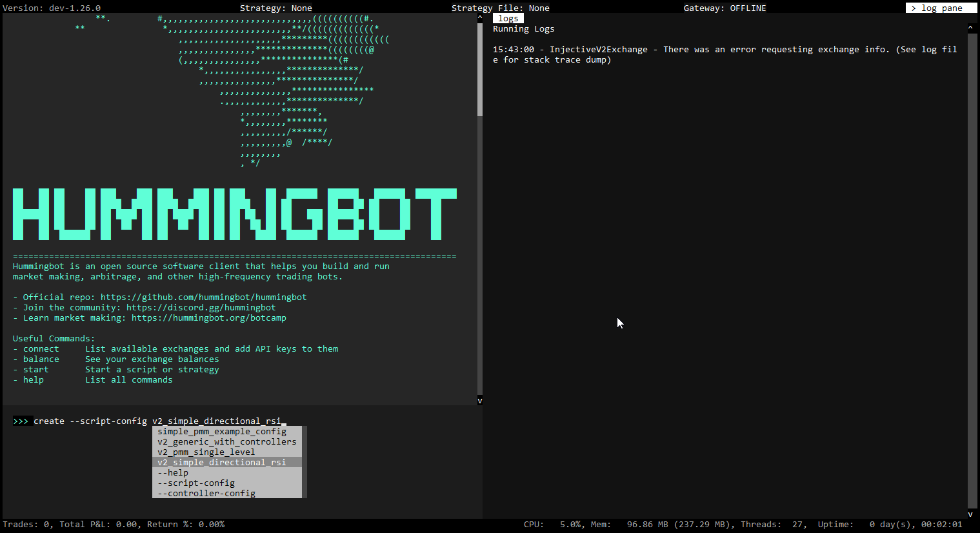
Task: Pick --controller-config from the completion popup
Action: [205, 493]
